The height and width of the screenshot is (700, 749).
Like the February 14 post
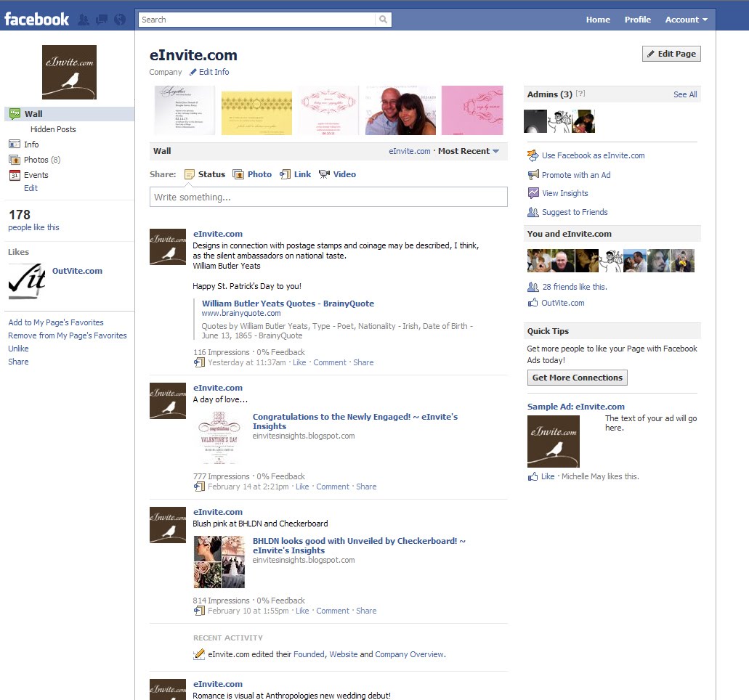(x=302, y=487)
